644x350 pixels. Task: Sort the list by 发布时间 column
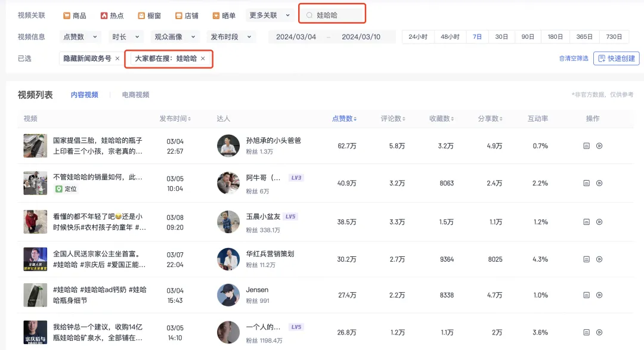[175, 119]
